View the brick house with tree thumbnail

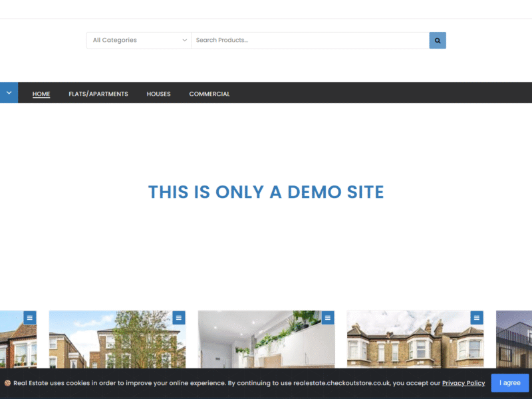click(118, 339)
